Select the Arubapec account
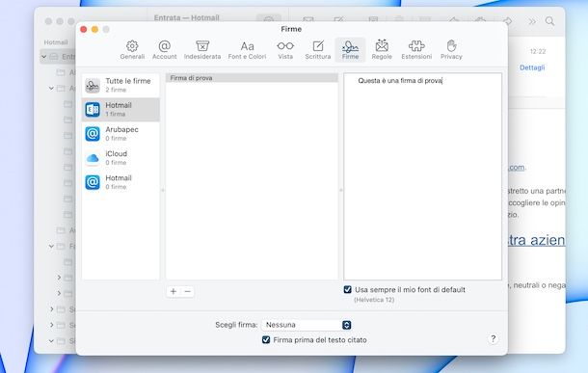588x373 pixels. point(120,134)
